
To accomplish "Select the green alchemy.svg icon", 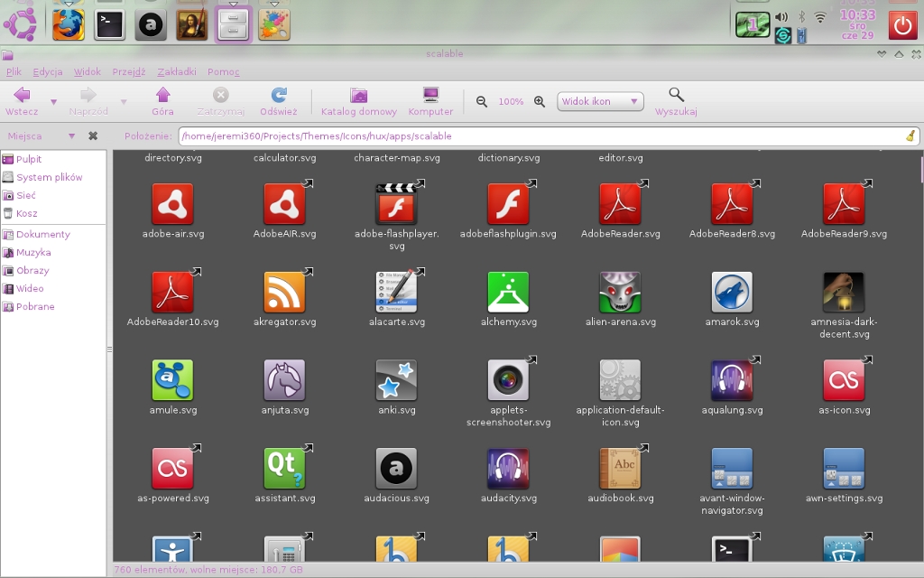I will 509,292.
